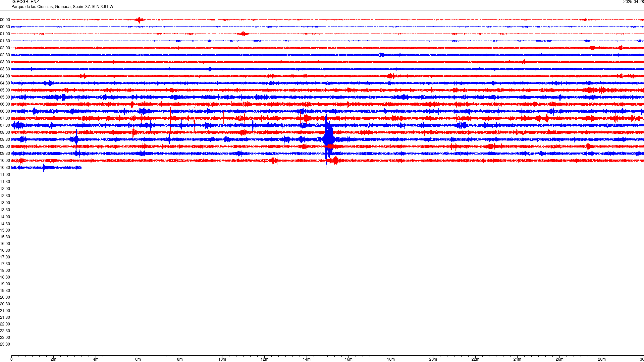The width and height of the screenshot is (644, 362).
Task: Click the 6m axis tick label
Action: (138, 359)
